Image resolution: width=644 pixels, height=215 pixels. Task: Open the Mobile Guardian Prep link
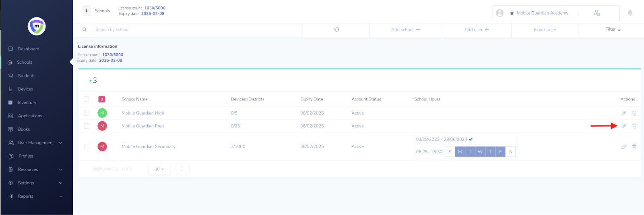[143, 126]
